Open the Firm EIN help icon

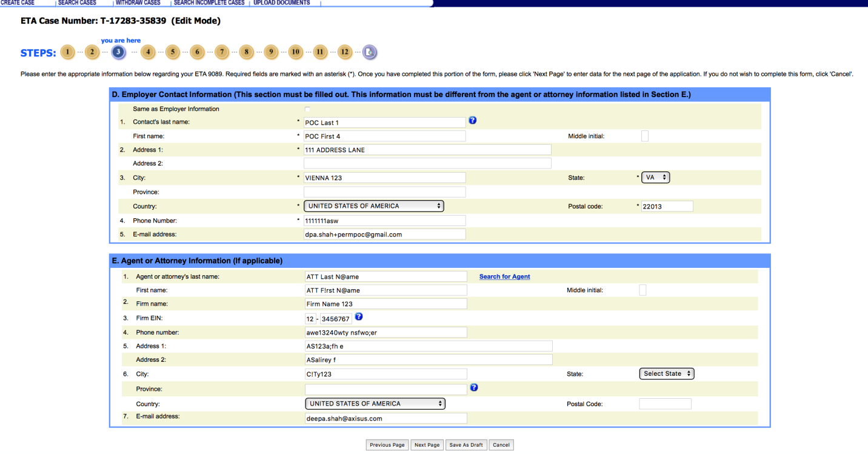tap(359, 317)
